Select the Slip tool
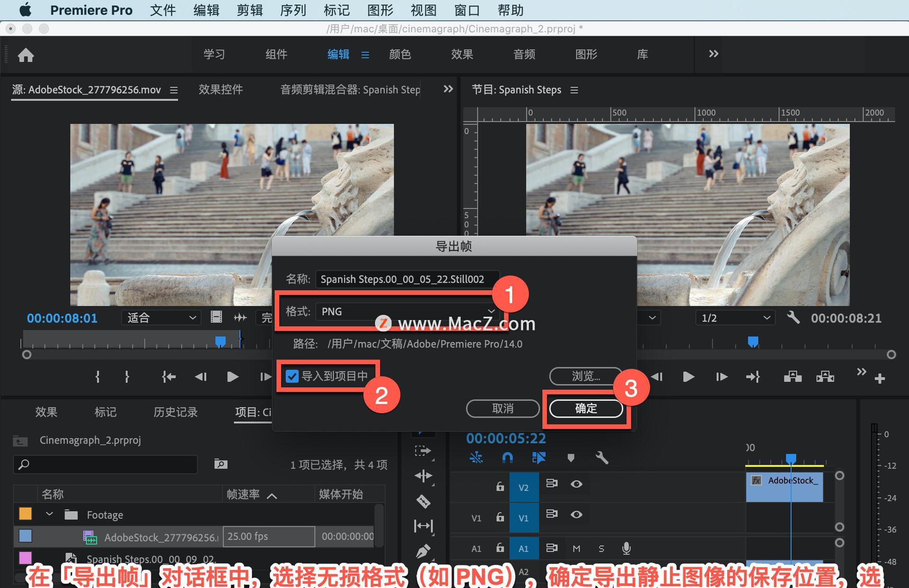This screenshot has width=909, height=588. click(x=423, y=526)
